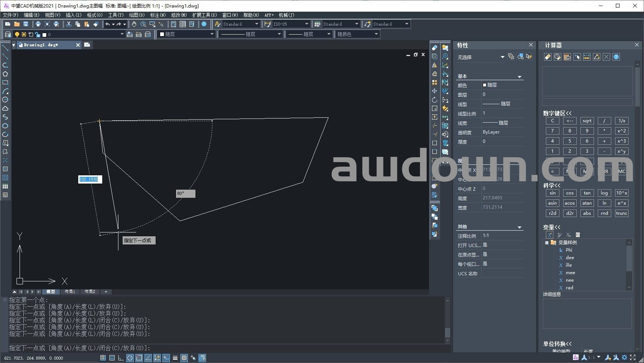644x363 pixels.
Task: Open the Help question mark icon
Action: pyautogui.click(x=204, y=24)
